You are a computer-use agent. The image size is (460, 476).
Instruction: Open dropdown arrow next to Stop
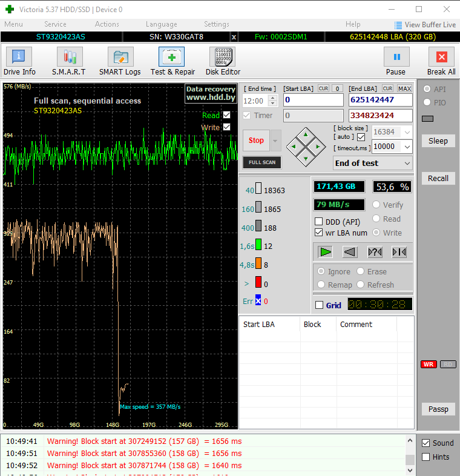click(x=276, y=140)
